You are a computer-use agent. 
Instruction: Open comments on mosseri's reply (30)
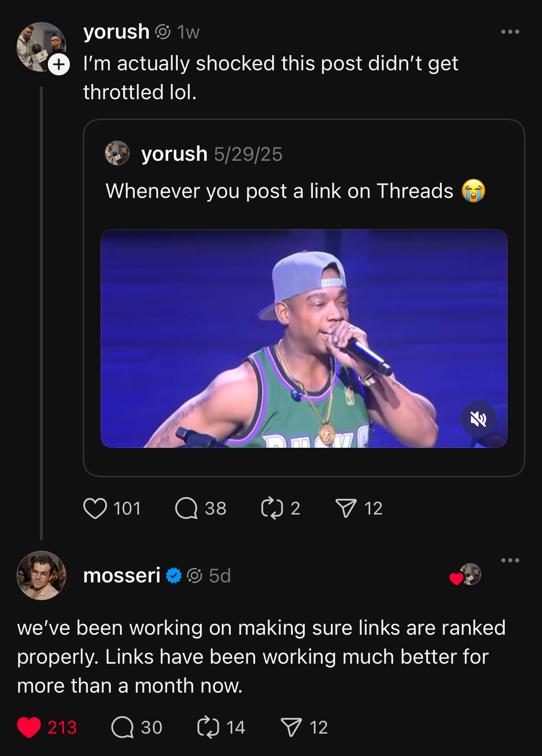122,728
